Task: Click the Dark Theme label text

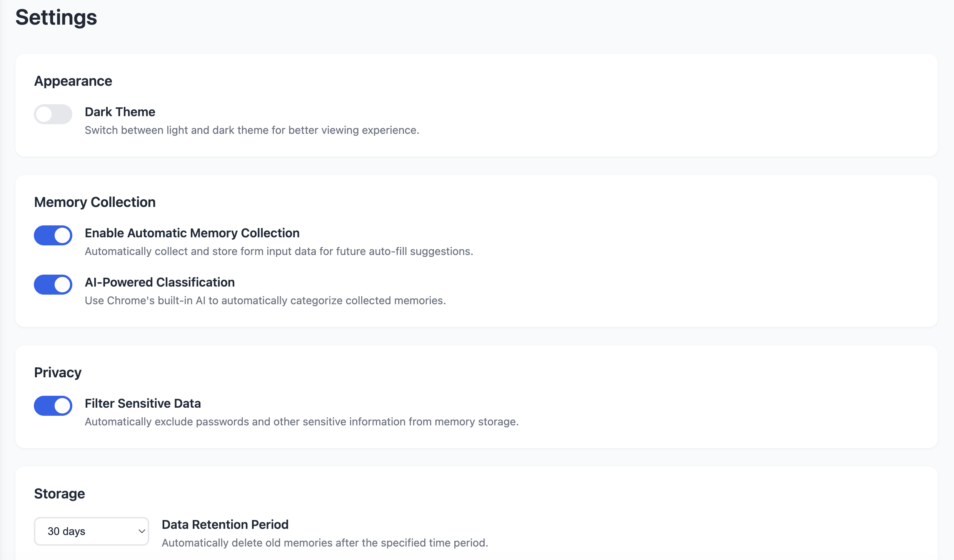Action: (120, 112)
